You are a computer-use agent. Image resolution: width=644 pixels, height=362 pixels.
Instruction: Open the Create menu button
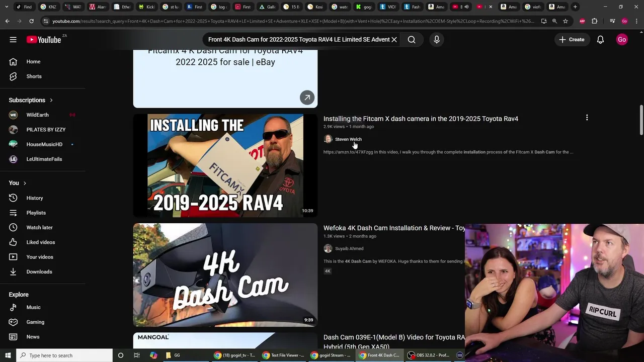point(572,40)
